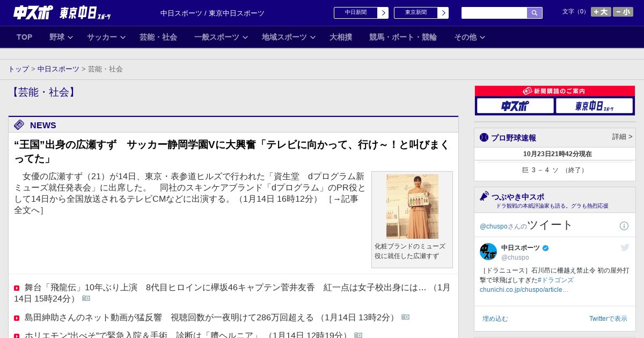Expand the 一般スポーツ menu chevron
The height and width of the screenshot is (338, 644).
245,38
